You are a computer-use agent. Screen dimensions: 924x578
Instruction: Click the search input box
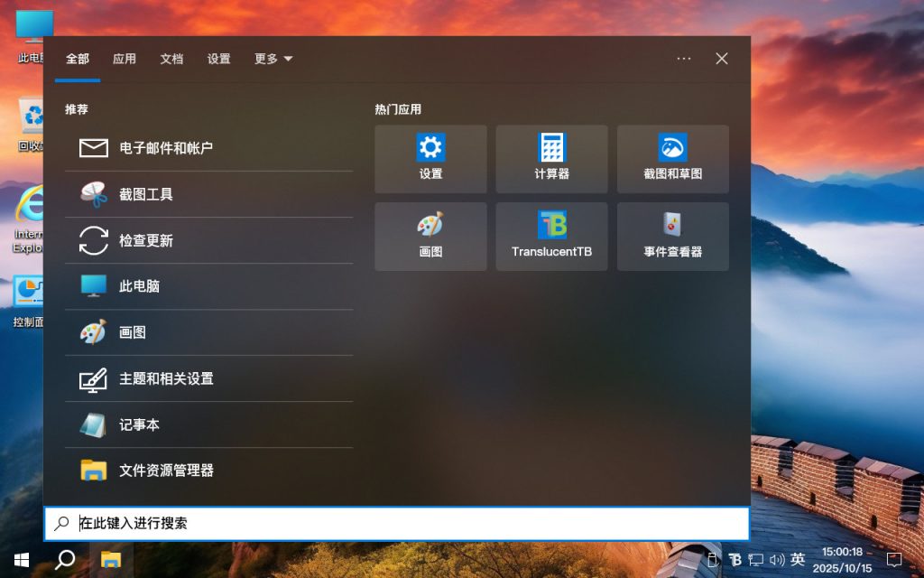coord(397,523)
